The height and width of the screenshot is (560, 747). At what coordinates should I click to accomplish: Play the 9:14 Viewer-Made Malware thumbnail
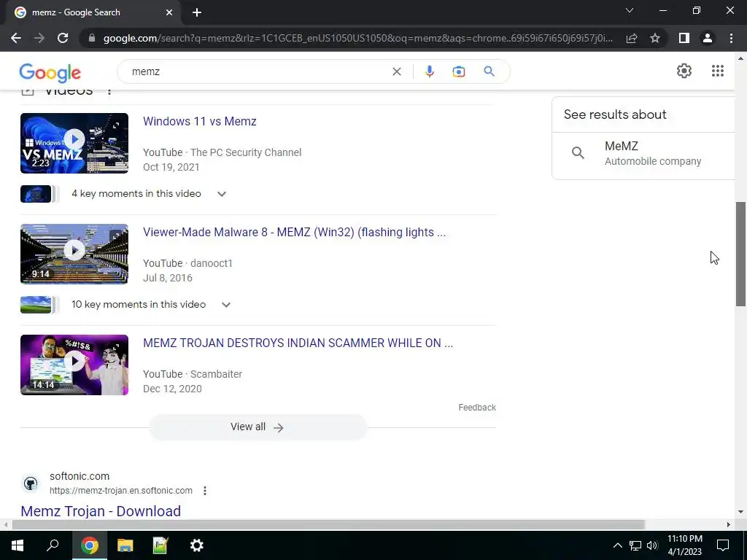pyautogui.click(x=74, y=254)
